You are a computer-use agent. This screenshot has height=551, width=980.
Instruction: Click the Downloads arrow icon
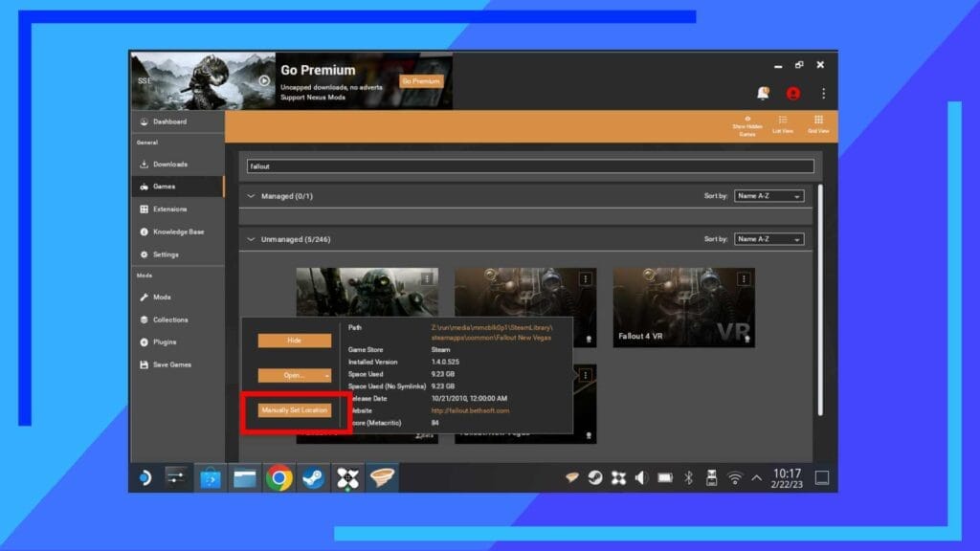(x=145, y=165)
